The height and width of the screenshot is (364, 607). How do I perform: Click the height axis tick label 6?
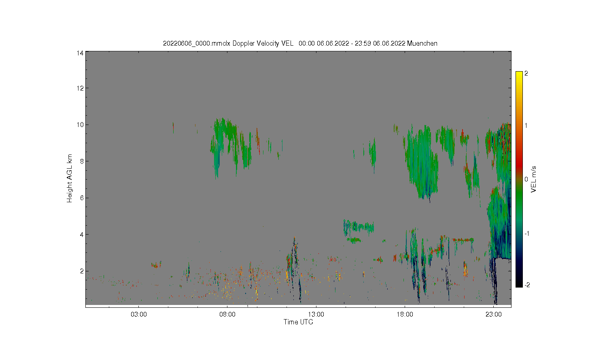82,198
